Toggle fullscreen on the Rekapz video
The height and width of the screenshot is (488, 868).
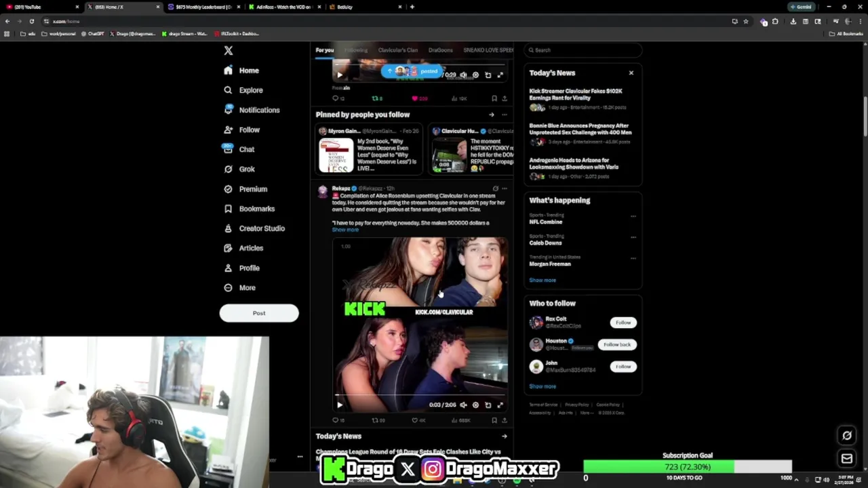[500, 405]
